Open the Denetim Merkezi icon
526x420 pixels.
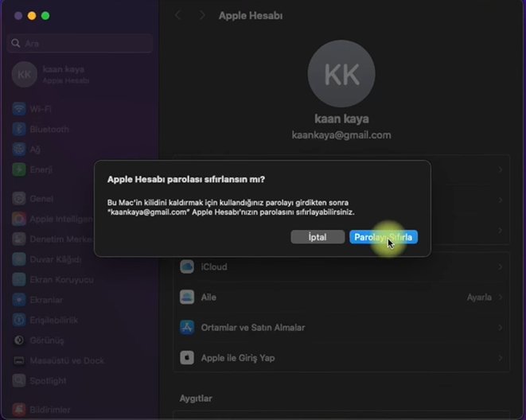[19, 239]
